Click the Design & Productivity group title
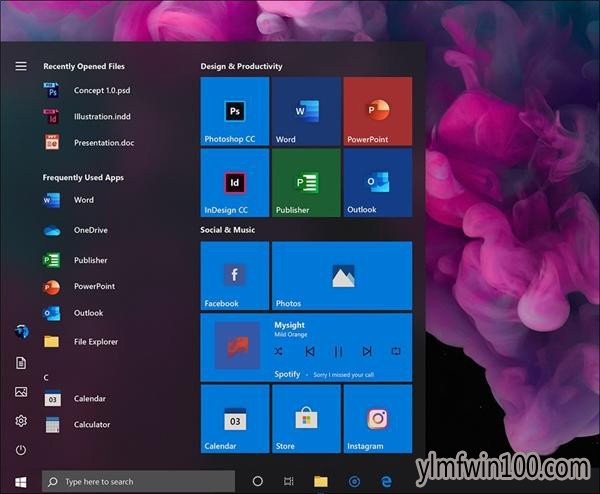Image resolution: width=600 pixels, height=494 pixels. coord(241,66)
